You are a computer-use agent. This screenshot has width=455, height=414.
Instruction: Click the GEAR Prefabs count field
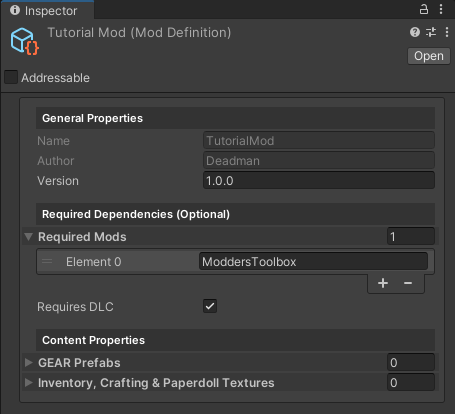[x=411, y=362]
